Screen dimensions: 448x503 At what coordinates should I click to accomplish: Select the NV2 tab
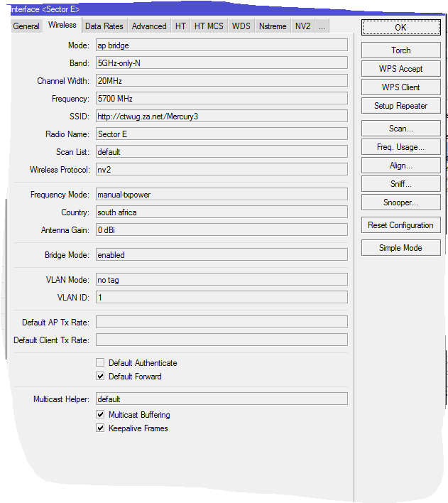tap(302, 26)
